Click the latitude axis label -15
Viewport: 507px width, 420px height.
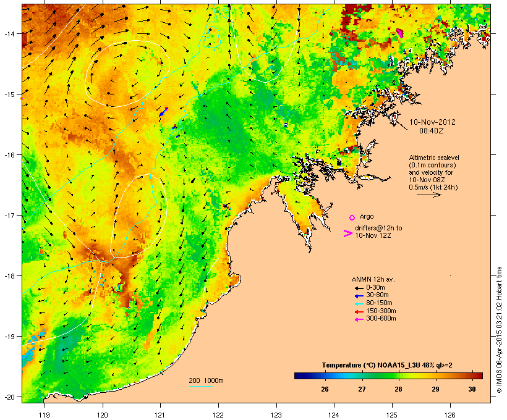[x=9, y=94]
